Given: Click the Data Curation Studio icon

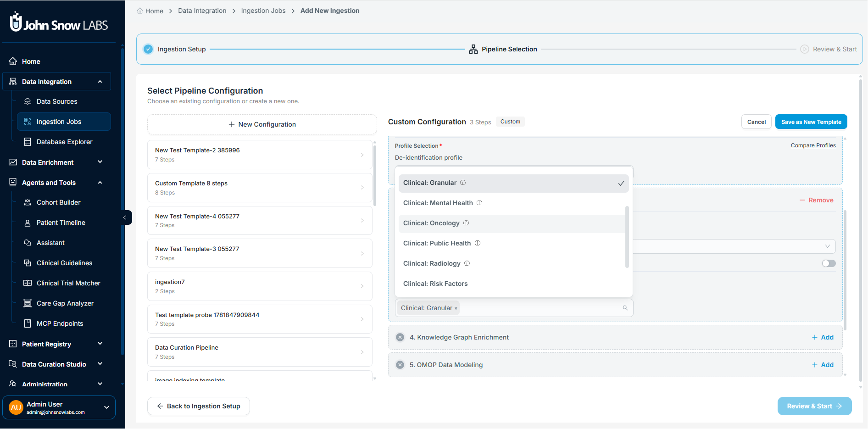Looking at the screenshot, I should point(13,364).
